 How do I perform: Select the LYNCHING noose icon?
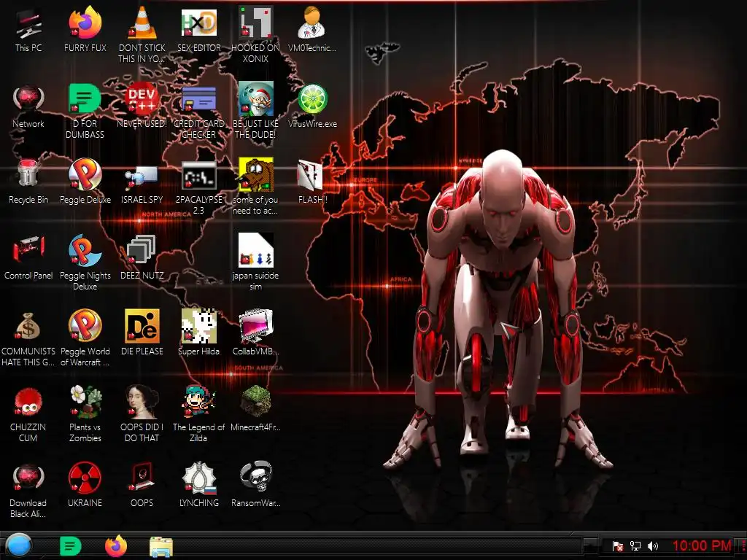coord(198,477)
